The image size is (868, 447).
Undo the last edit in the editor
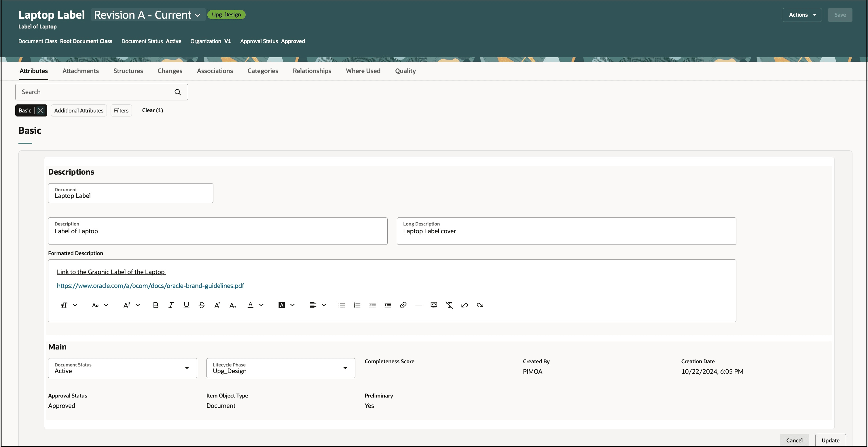click(x=464, y=305)
